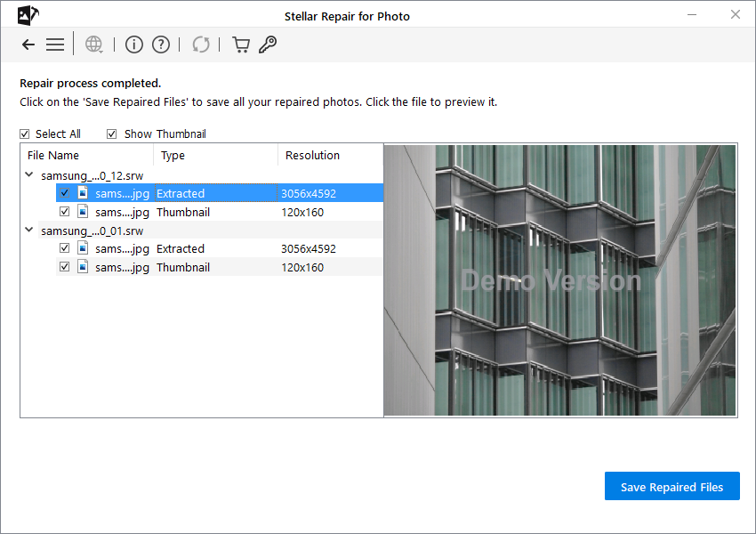Viewport: 756px width, 534px height.
Task: Click the key activation icon
Action: click(268, 44)
